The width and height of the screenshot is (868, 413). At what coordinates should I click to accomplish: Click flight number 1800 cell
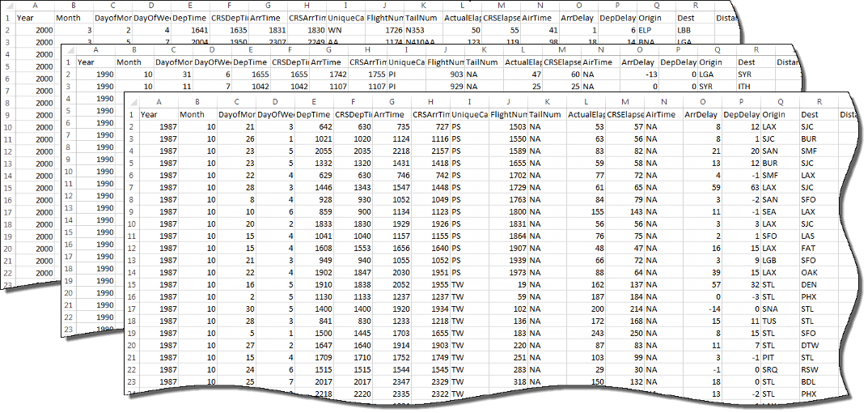(508, 212)
